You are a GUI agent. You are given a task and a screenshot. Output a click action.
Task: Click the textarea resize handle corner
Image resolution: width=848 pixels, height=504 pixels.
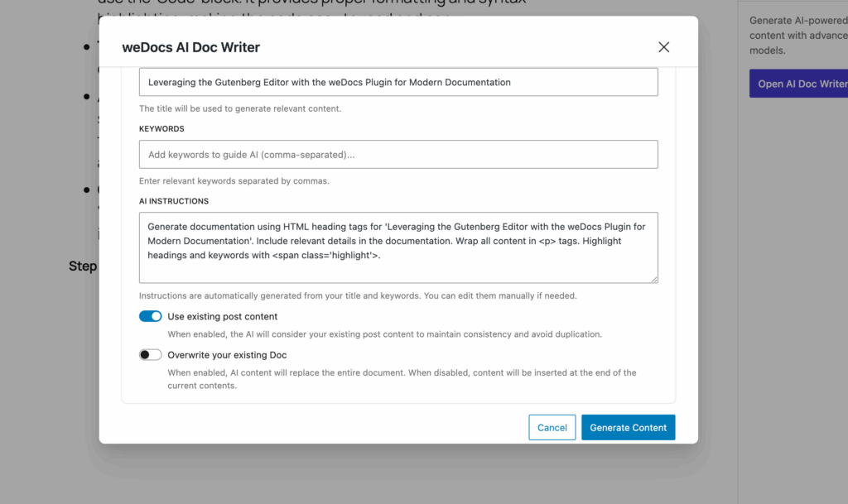653,281
